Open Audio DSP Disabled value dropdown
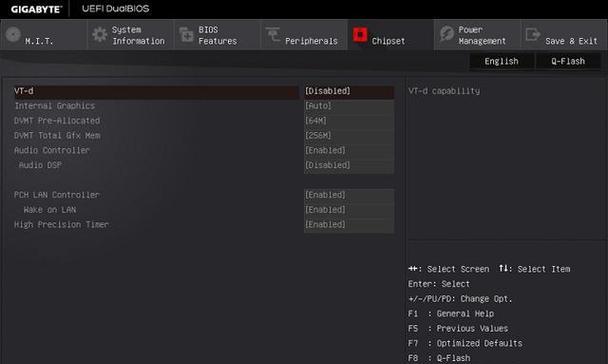Viewport: 608px width, 364px height. click(x=349, y=165)
